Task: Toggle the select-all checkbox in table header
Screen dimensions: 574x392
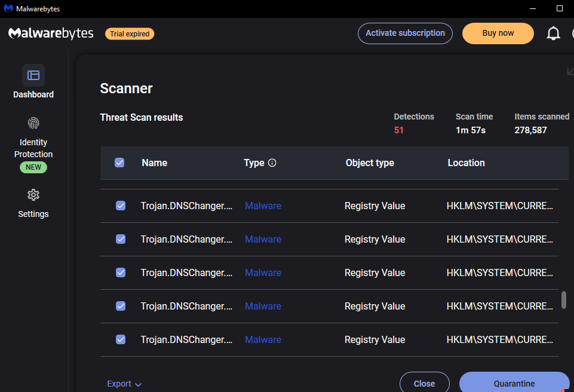Action: click(119, 163)
